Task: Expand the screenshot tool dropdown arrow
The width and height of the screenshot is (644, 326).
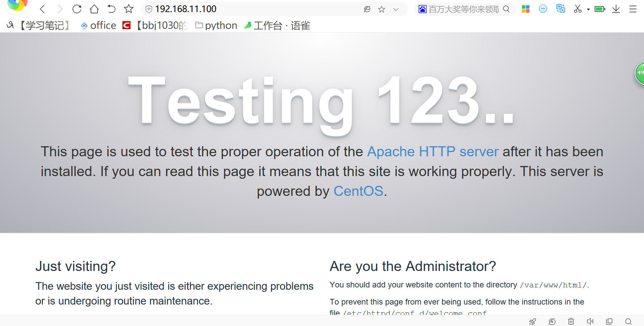Action: [588, 9]
